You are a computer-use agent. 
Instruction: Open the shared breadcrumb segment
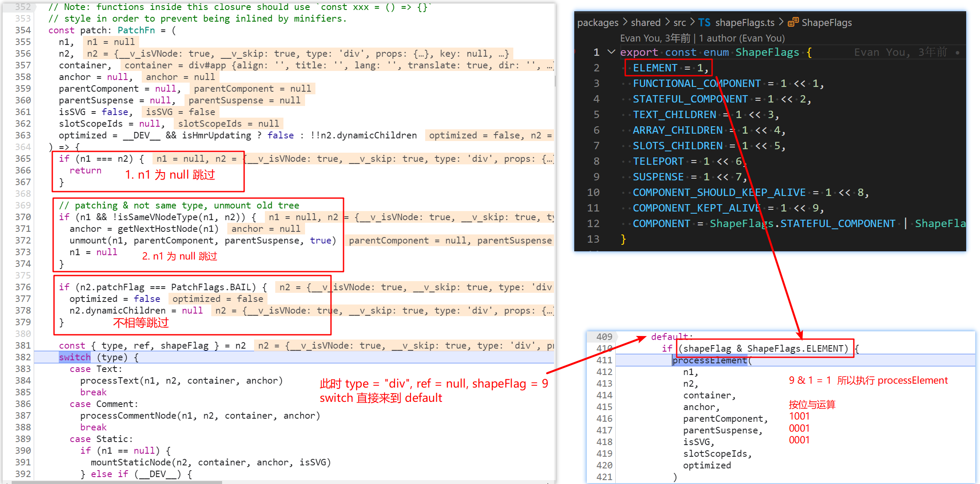coord(646,22)
